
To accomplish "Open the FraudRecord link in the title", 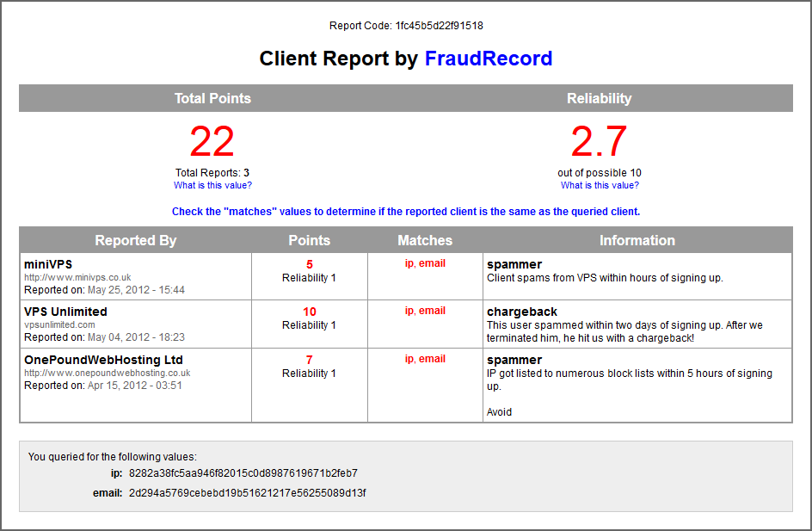I will click(489, 59).
